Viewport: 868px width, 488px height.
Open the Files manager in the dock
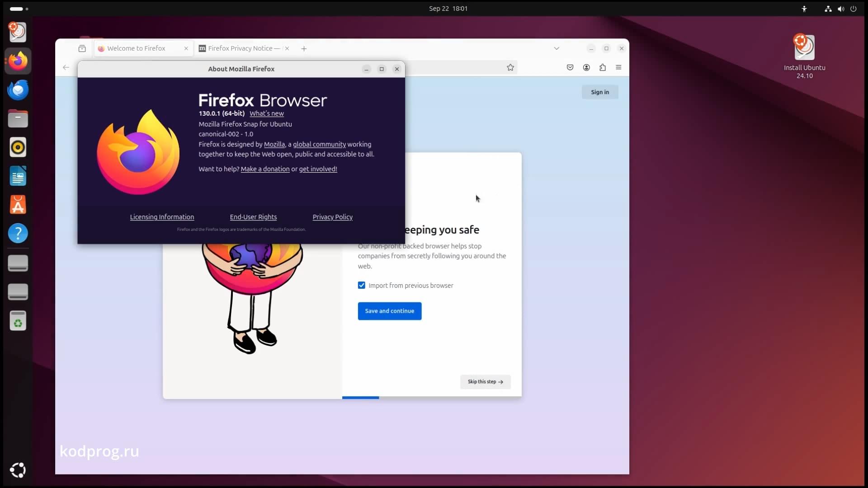[18, 119]
